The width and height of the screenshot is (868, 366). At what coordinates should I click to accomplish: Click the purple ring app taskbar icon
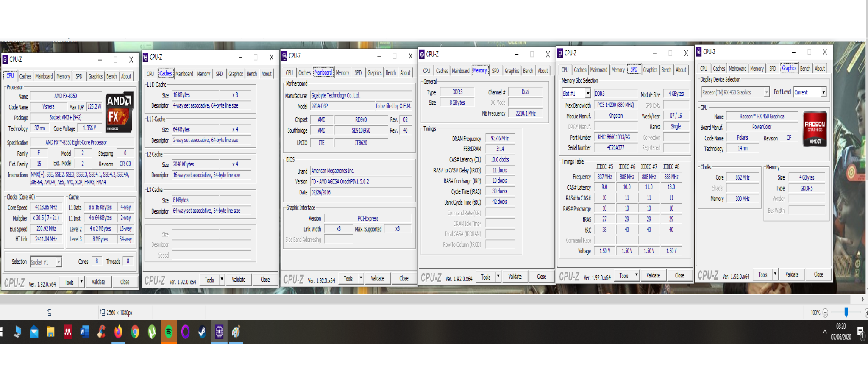185,332
